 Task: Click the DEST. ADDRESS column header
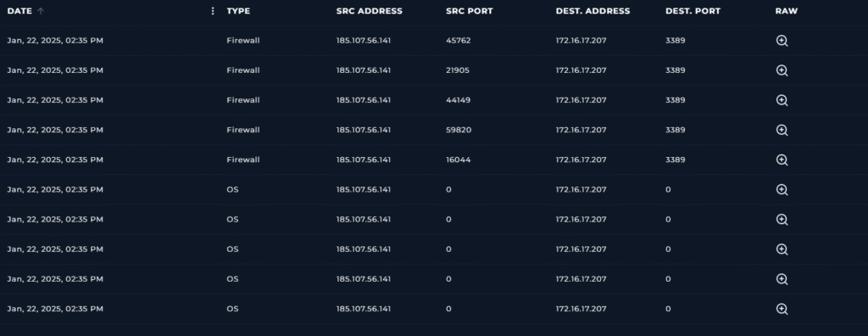593,11
